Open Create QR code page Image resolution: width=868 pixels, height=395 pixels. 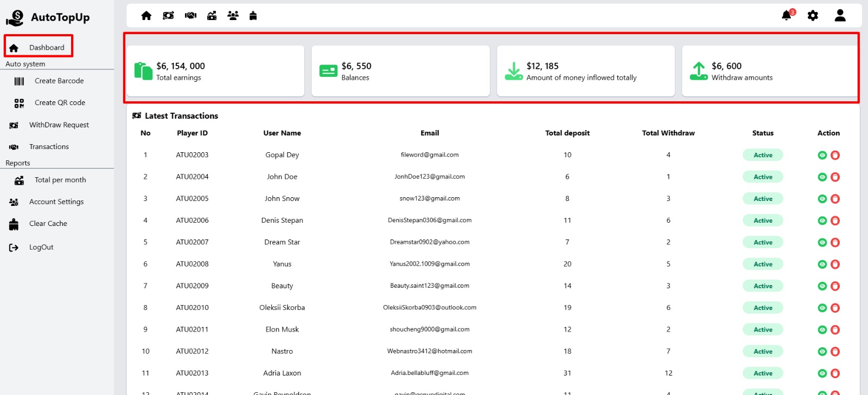(60, 103)
